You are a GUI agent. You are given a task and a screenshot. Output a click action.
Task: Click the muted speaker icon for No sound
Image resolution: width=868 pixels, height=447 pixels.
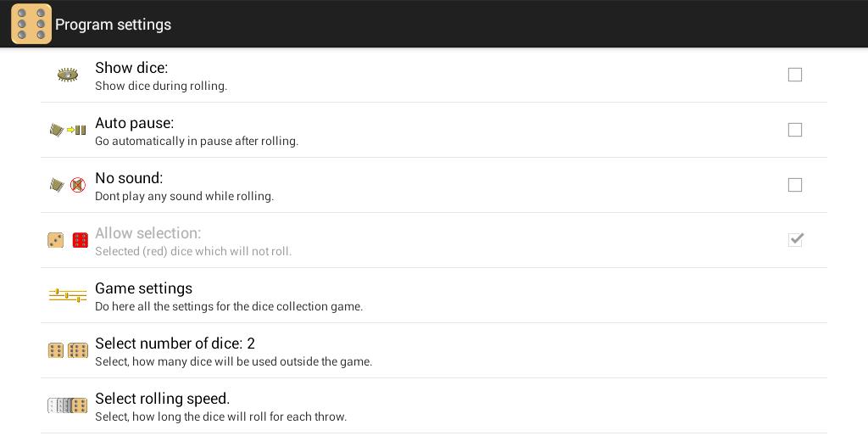[78, 185]
